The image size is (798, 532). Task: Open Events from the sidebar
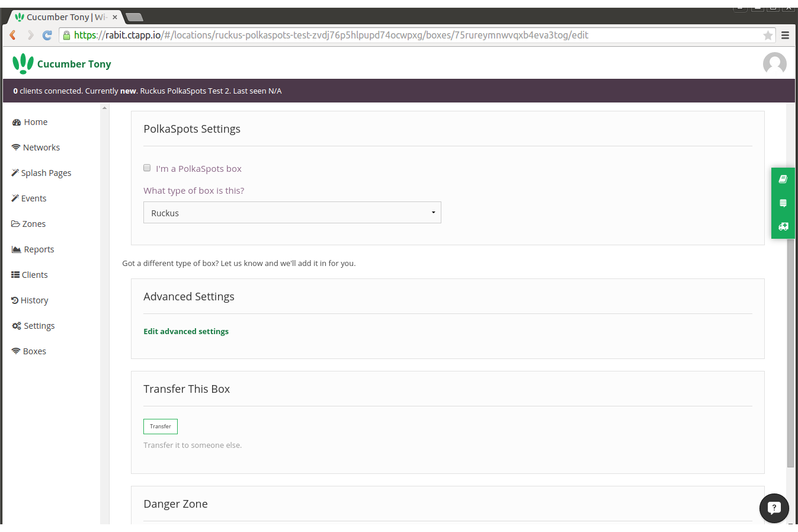tap(34, 198)
